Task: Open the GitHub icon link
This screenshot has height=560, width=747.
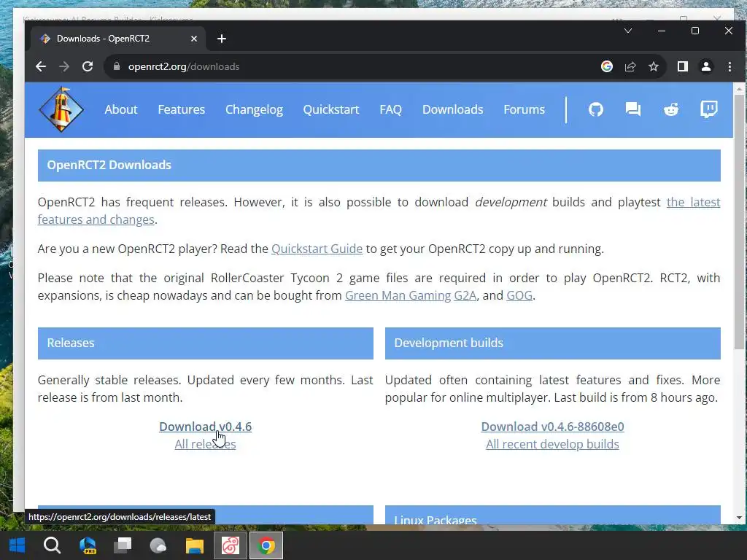Action: [595, 109]
